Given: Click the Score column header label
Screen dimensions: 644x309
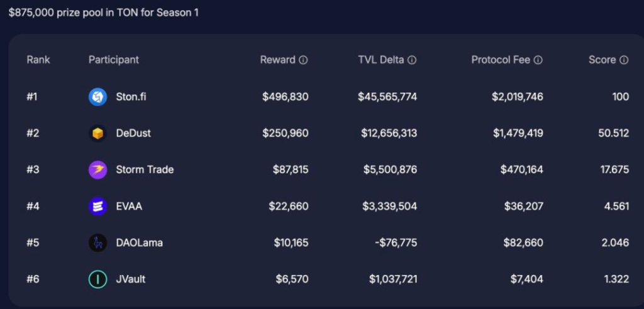Looking at the screenshot, I should pos(602,60).
